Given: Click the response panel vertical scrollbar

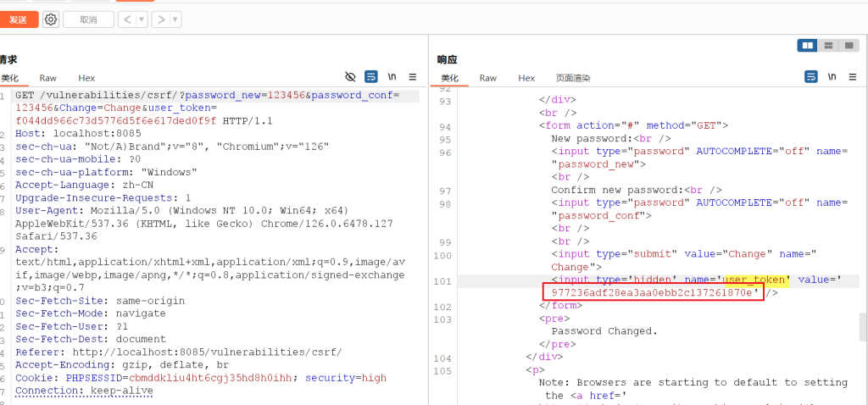Looking at the screenshot, I should pyautogui.click(x=863, y=326).
